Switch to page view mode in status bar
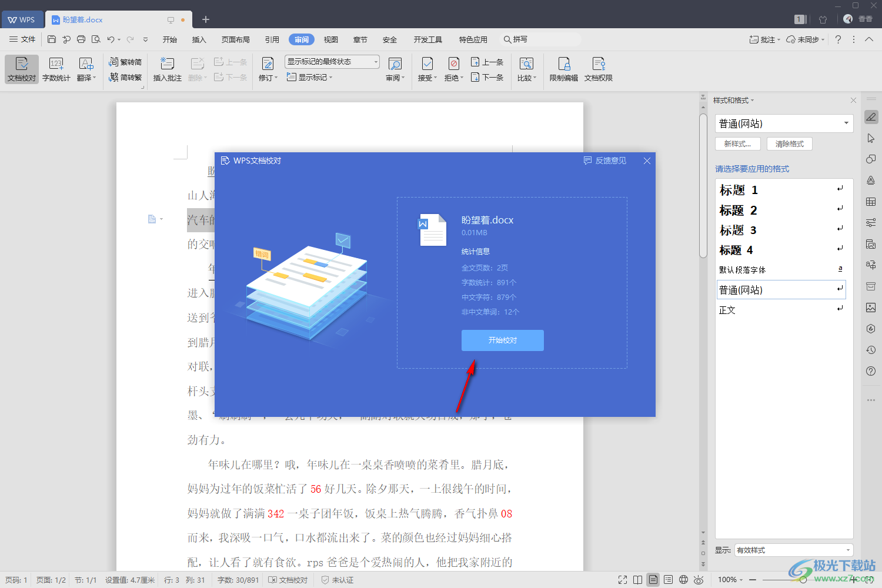The width and height of the screenshot is (882, 588). click(653, 580)
